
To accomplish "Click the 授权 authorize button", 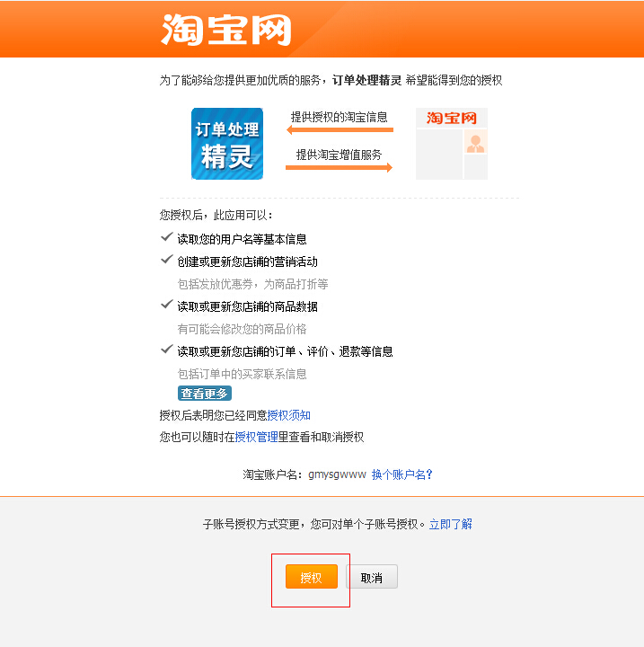I will [312, 576].
